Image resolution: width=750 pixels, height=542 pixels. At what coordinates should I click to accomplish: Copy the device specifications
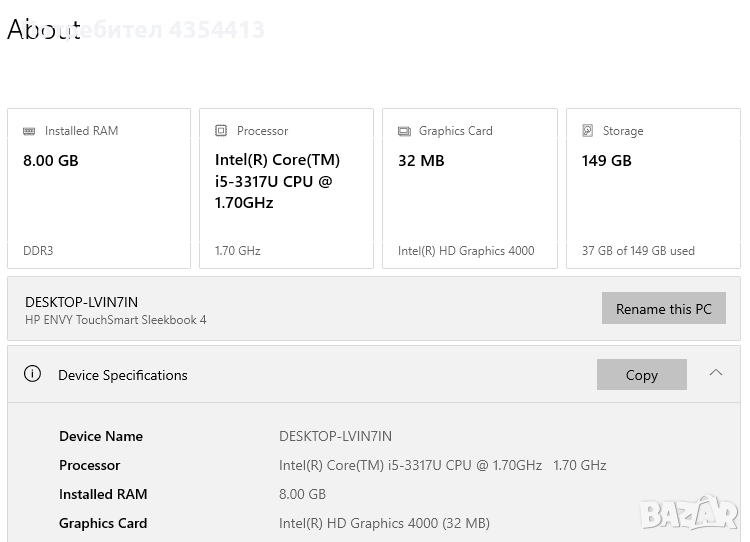click(x=641, y=375)
